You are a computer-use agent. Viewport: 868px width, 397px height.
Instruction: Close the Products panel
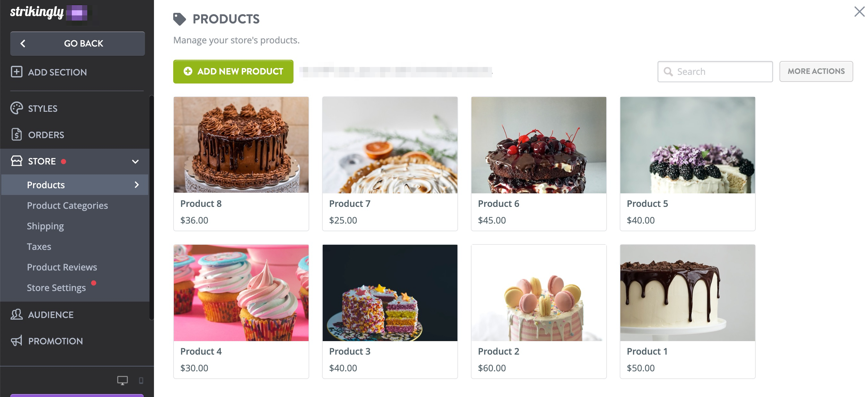pyautogui.click(x=859, y=12)
